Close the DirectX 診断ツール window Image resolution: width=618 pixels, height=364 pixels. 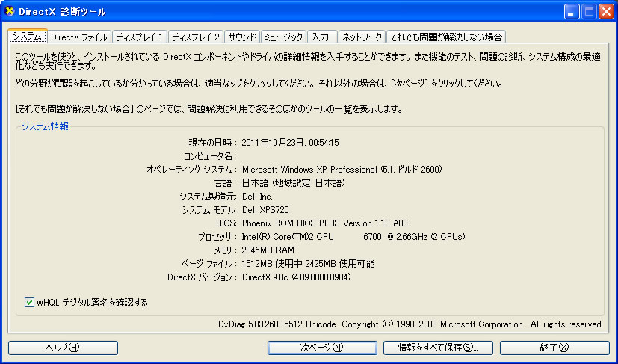pos(606,12)
